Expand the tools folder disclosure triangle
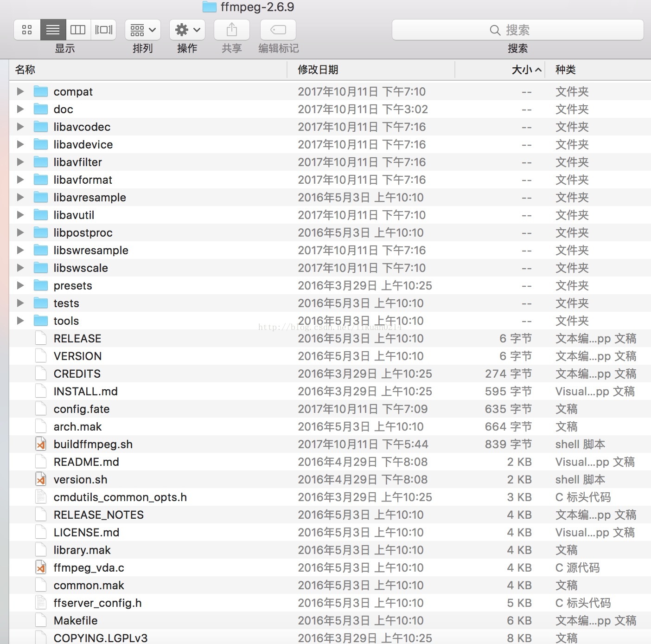The width and height of the screenshot is (651, 644). click(x=20, y=321)
